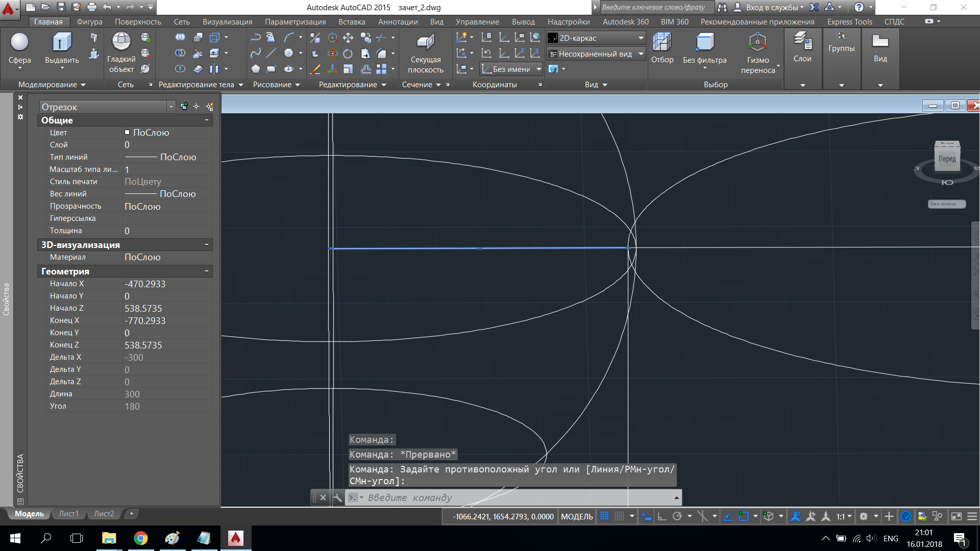Open the Аннотации ribbon tab
980x551 pixels.
(x=398, y=22)
